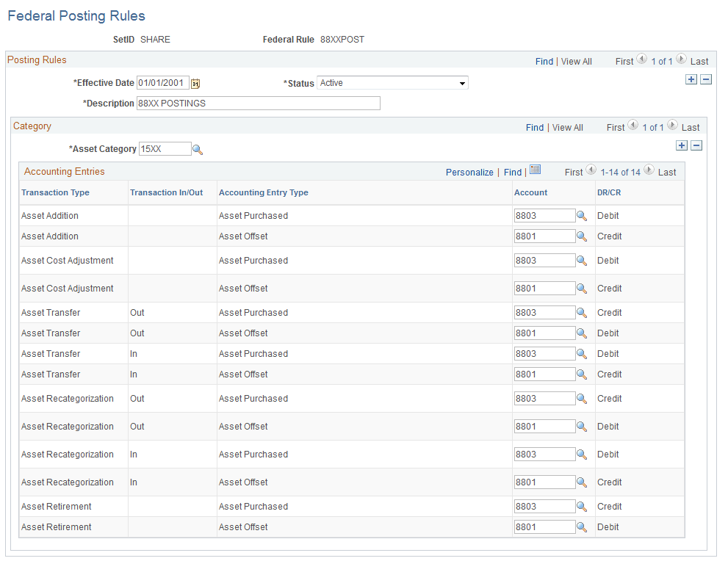Click the Description field
This screenshot has width=728, height=561.
258,103
